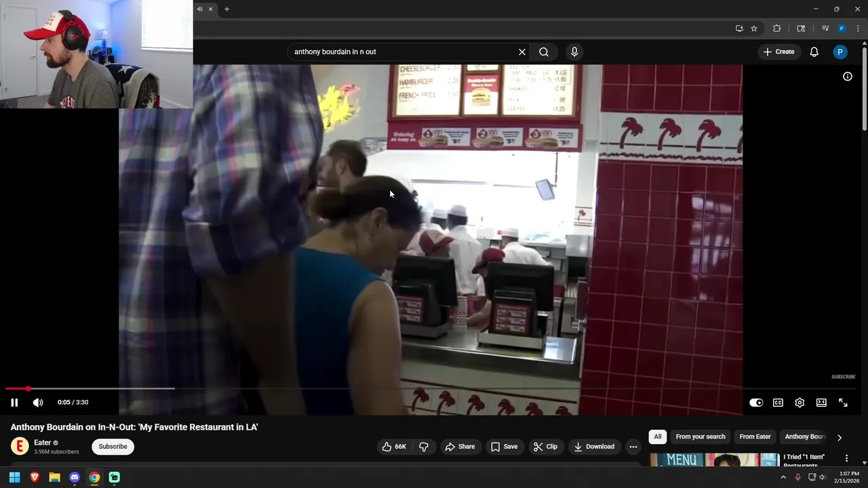Open the teal app icon in the taskbar
The image size is (868, 488).
point(115,477)
